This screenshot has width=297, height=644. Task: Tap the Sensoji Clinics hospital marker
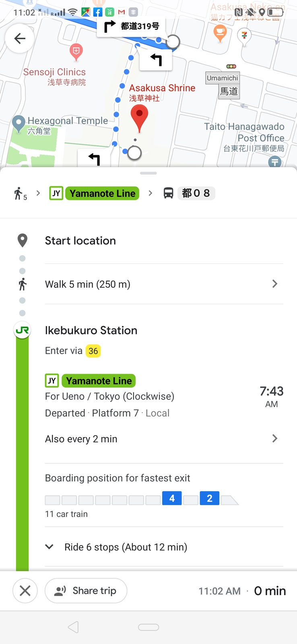click(76, 52)
